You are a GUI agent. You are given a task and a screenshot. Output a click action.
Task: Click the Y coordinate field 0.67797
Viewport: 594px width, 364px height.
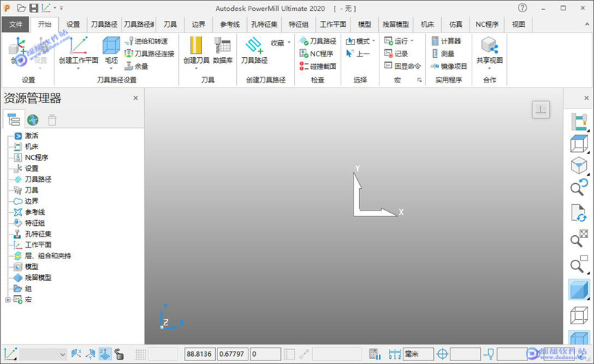233,354
